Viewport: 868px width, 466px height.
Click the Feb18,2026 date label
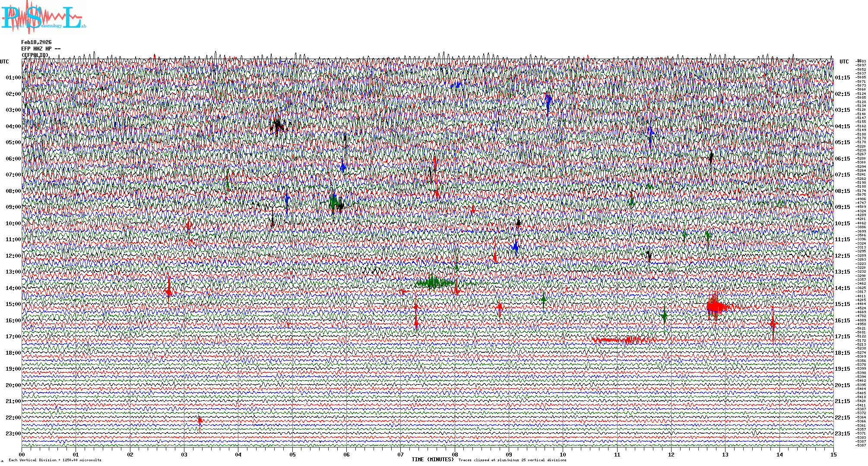(x=36, y=42)
